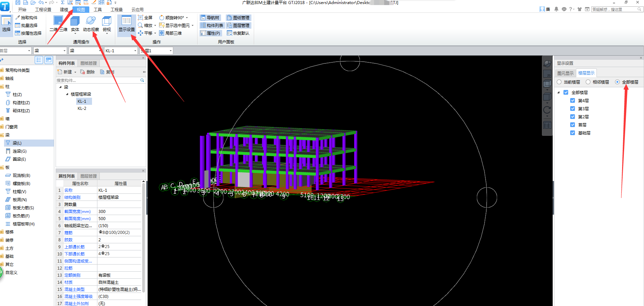This screenshot has width=644, height=306.
Task: Open 新建 dropdown arrow
Action: click(75, 72)
